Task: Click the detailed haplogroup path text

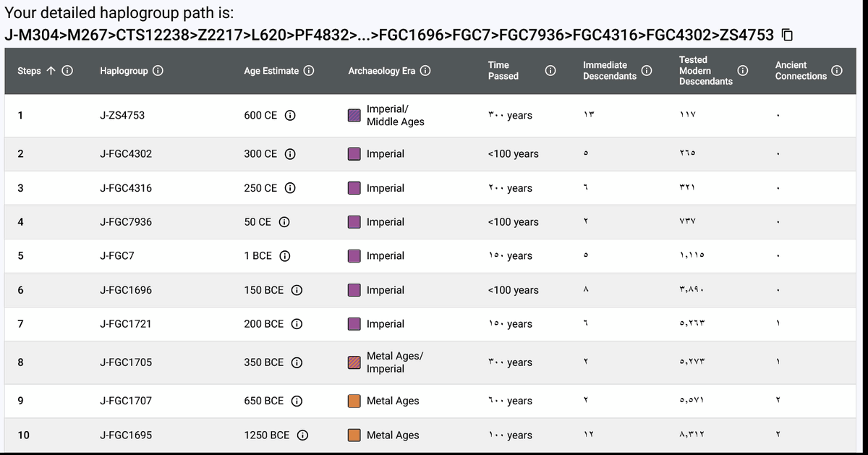Action: (x=391, y=35)
